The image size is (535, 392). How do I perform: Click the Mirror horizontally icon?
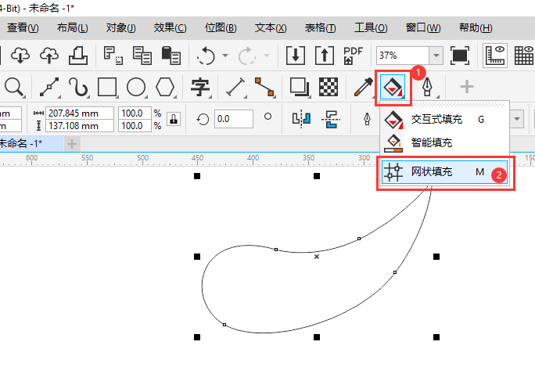[302, 119]
